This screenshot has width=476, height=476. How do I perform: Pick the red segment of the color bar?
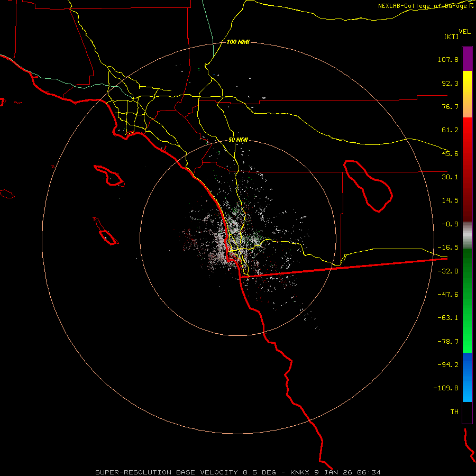click(x=467, y=169)
